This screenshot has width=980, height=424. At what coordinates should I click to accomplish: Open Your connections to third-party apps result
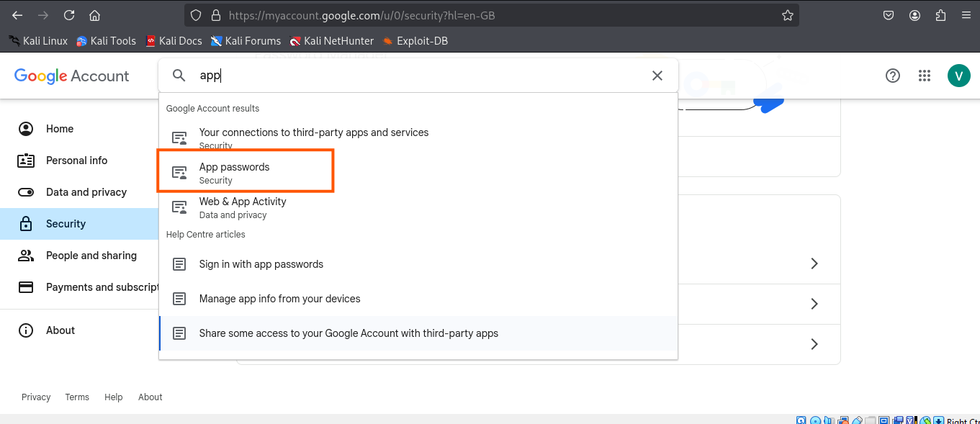(418, 138)
